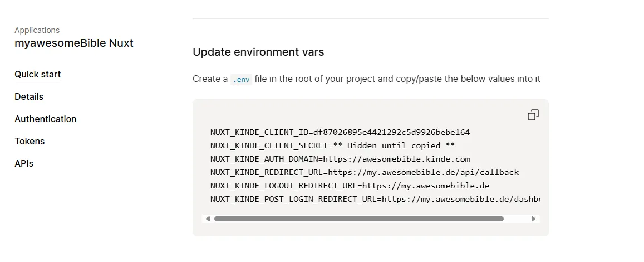Click the NUXT_KINDE_LOGOUT_REDIRECT_URL line

pos(350,186)
